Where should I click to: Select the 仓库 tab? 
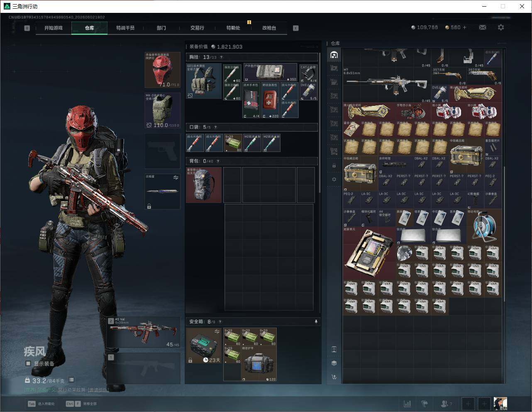point(89,28)
